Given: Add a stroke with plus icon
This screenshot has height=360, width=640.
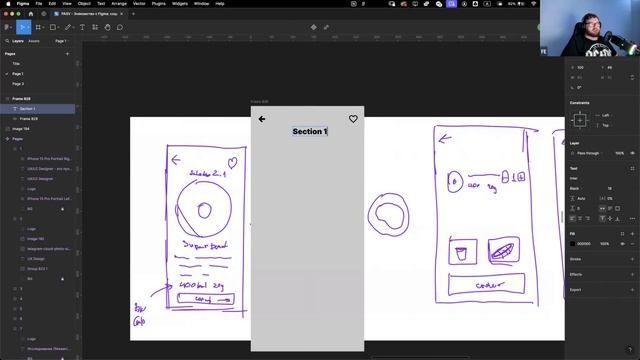Looking at the screenshot, I should pos(632,259).
